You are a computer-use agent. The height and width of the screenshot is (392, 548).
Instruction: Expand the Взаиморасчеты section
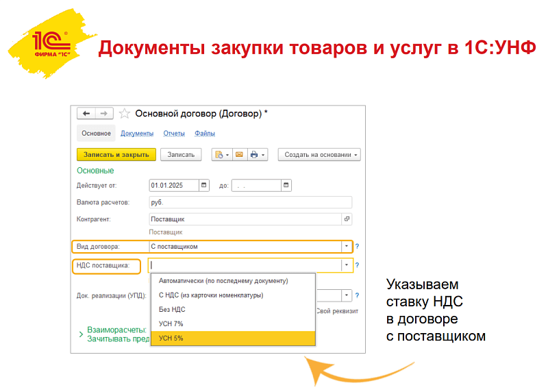click(x=81, y=334)
